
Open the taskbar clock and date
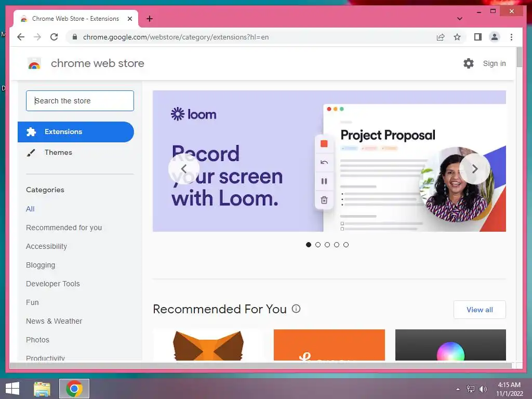(509, 389)
